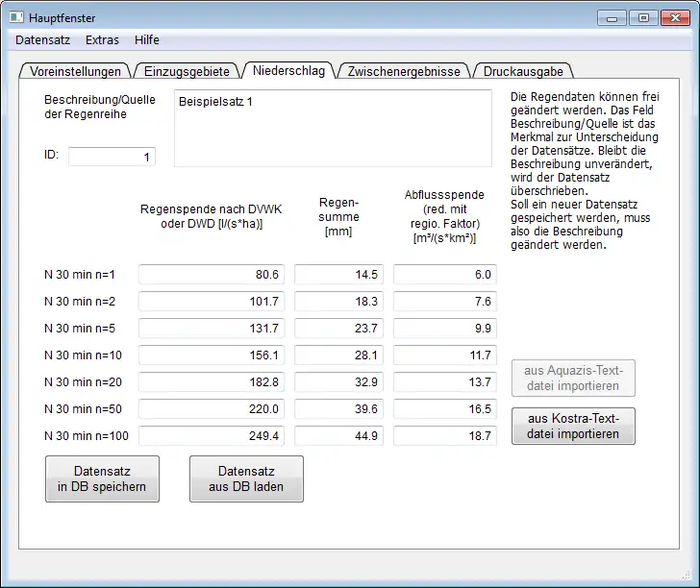
Task: Switch to the Voreinstellungen tab
Action: (x=76, y=71)
